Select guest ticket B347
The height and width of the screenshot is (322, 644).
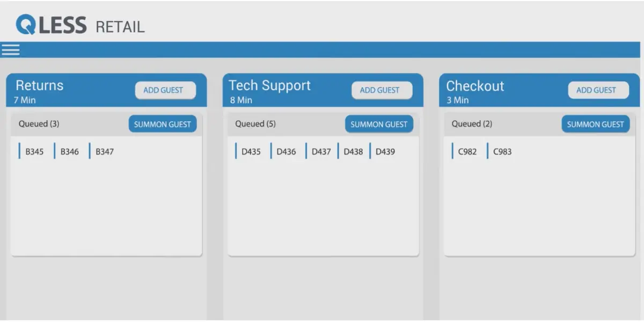[102, 151]
